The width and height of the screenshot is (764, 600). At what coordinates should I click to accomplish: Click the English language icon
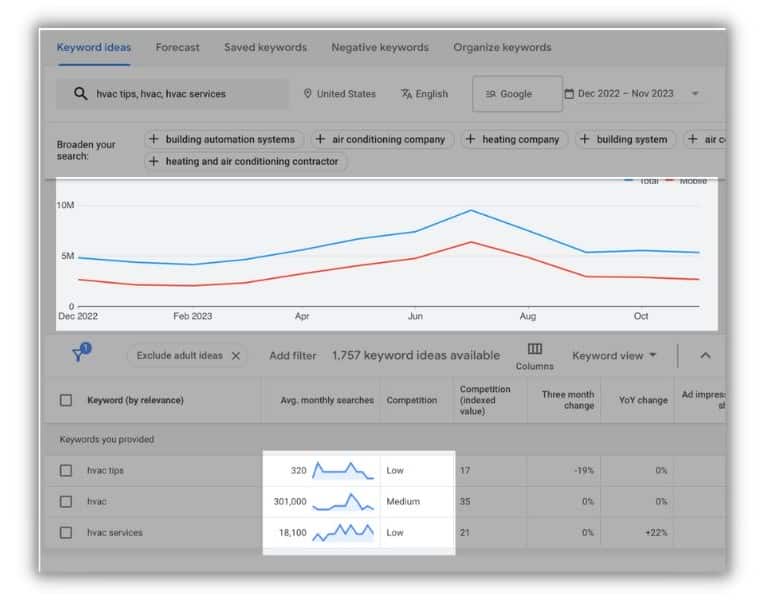(x=406, y=94)
